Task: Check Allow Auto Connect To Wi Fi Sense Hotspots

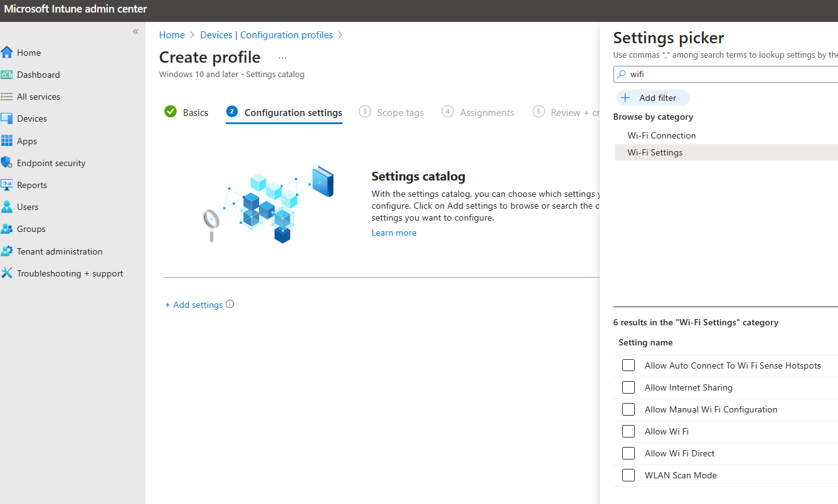Action: tap(628, 365)
